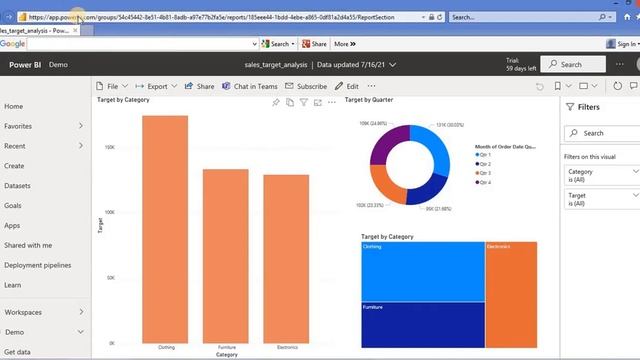Click the Power BI logo text

click(x=25, y=64)
